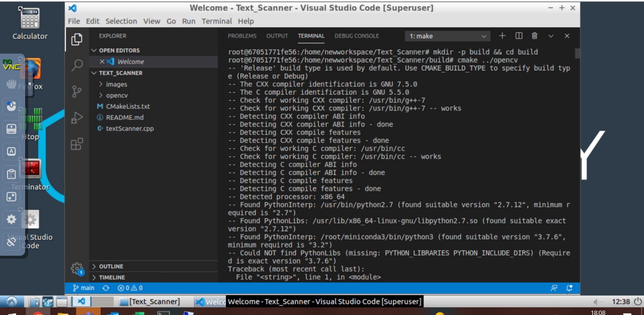This screenshot has height=315, width=644.
Task: Select the Source Control icon
Action: tap(76, 91)
